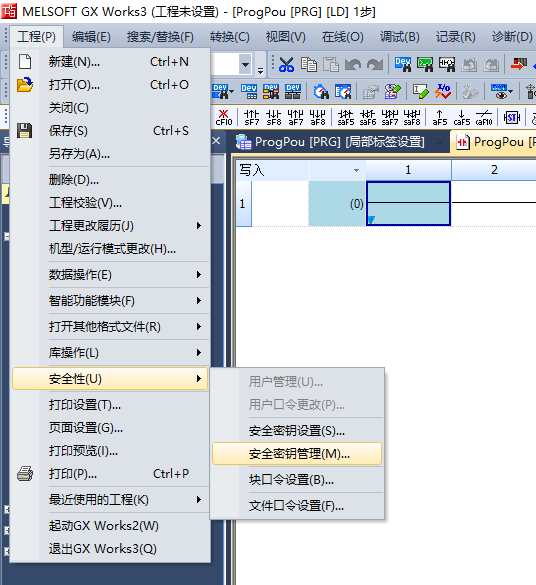This screenshot has height=585, width=536.
Task: Click the cF10 delete line icon
Action: point(224,117)
